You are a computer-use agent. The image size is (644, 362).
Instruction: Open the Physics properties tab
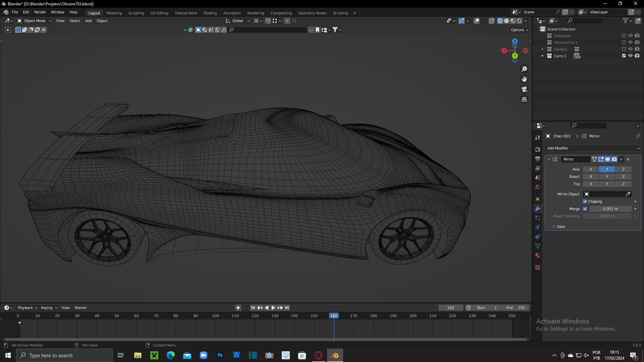(538, 227)
